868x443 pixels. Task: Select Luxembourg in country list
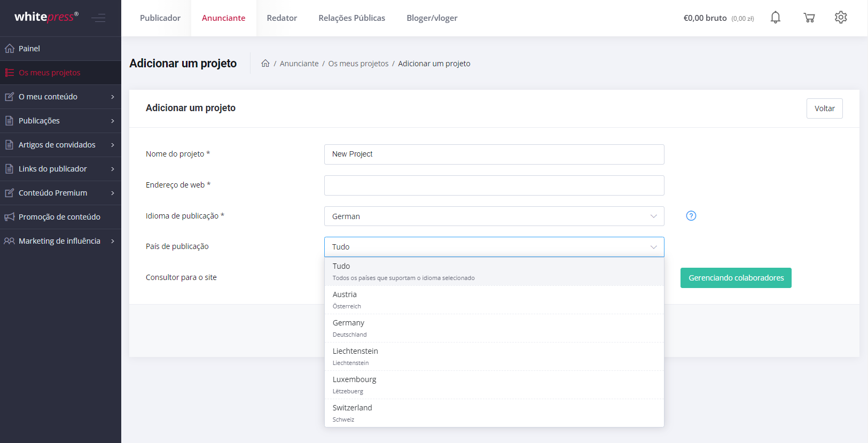tap(494, 385)
